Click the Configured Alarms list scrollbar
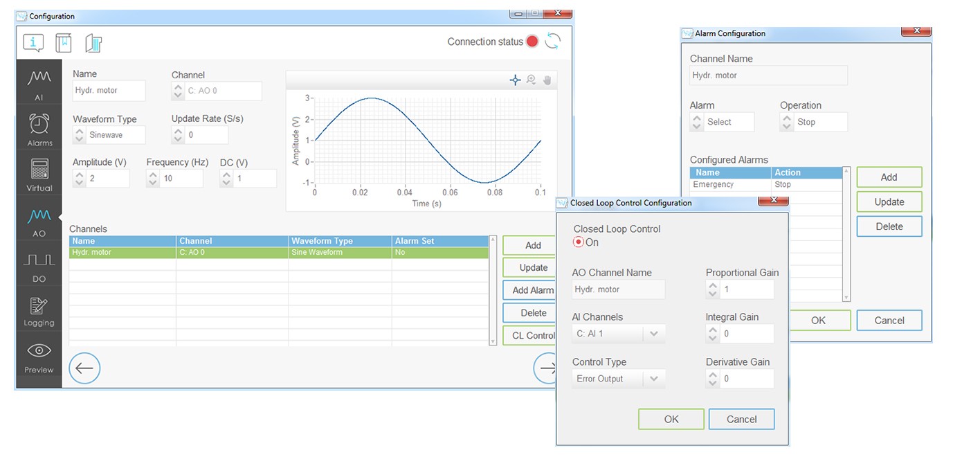 (846, 234)
